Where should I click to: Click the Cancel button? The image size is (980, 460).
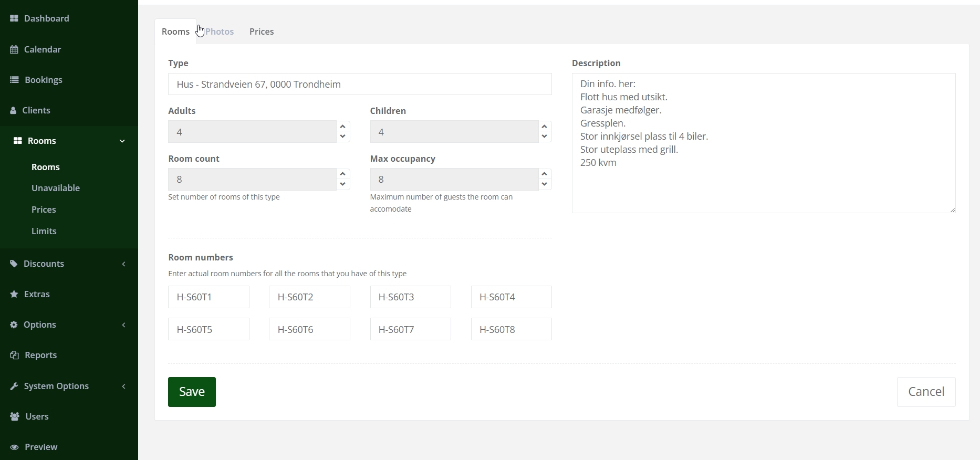coord(926,392)
